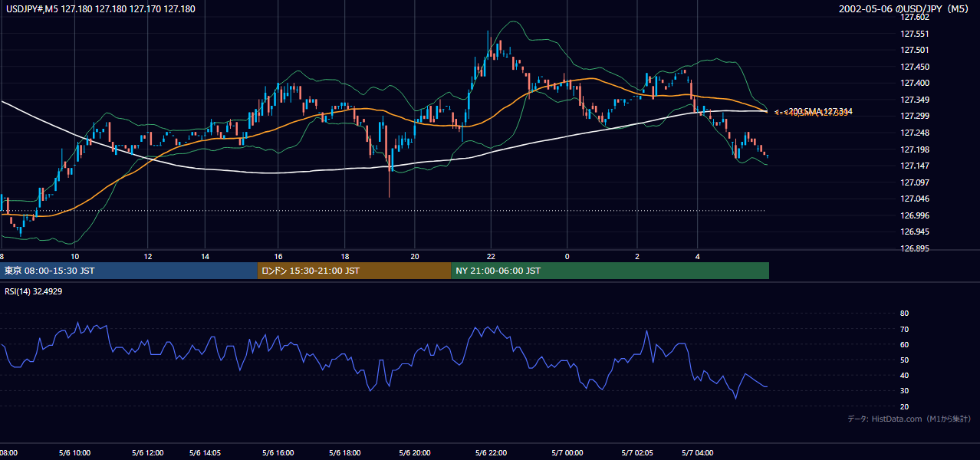Click the 5/6 10:00 time label
This screenshot has width=980, height=460.
coord(77,452)
